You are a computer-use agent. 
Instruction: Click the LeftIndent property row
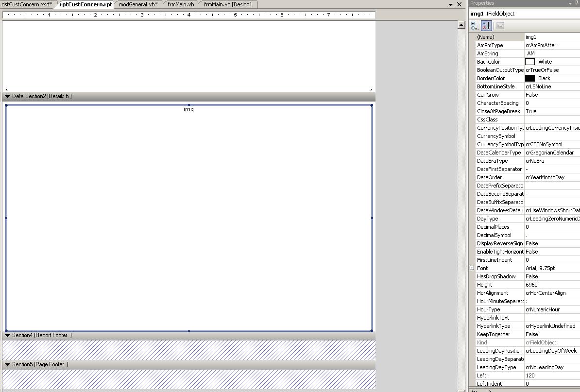(x=528, y=384)
